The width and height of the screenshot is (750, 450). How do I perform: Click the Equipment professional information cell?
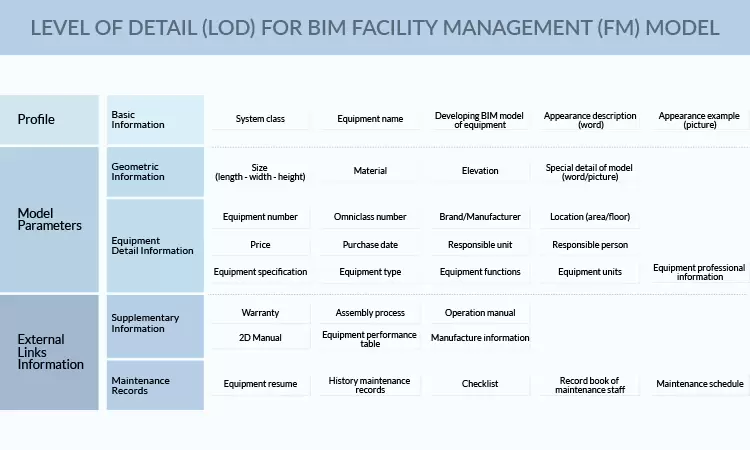(x=699, y=272)
